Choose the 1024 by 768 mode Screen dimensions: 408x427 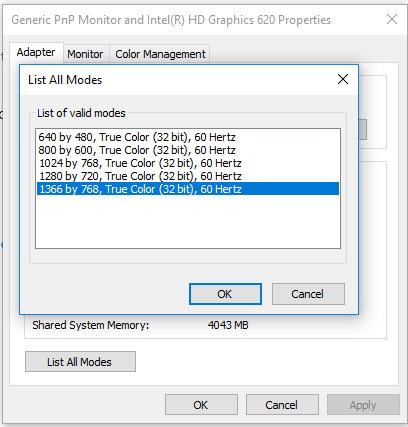click(x=188, y=163)
